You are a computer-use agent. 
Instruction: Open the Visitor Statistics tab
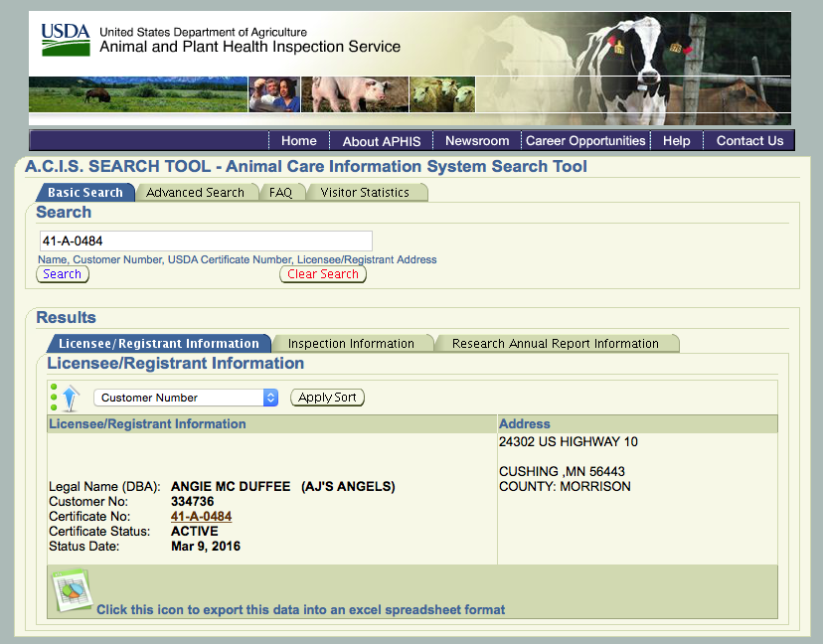tap(365, 193)
